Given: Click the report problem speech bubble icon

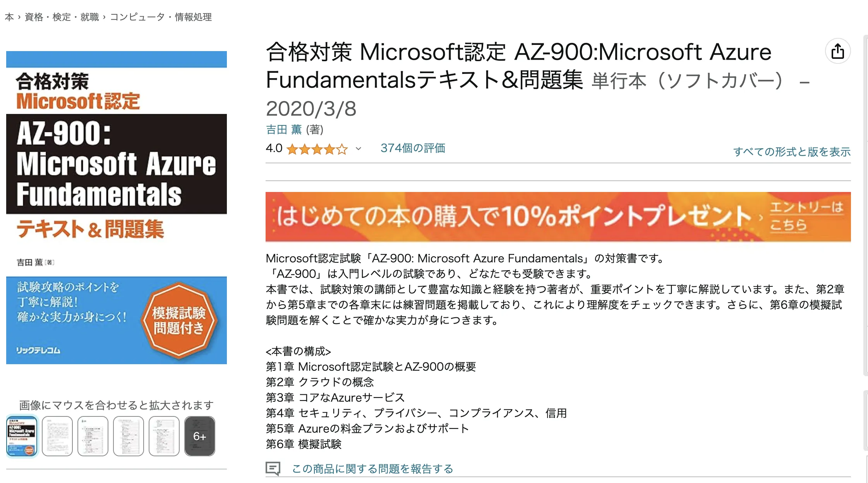Looking at the screenshot, I should click(273, 469).
